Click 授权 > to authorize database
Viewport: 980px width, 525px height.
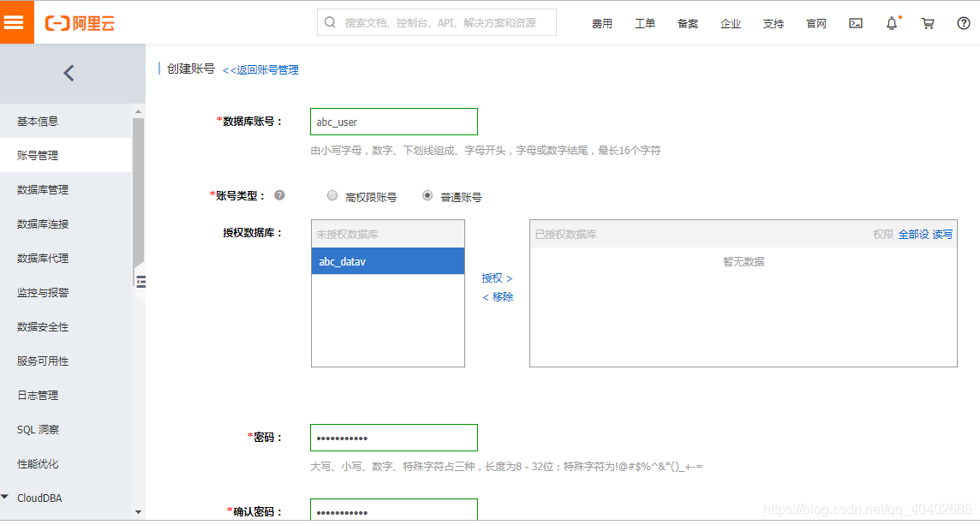click(x=497, y=278)
